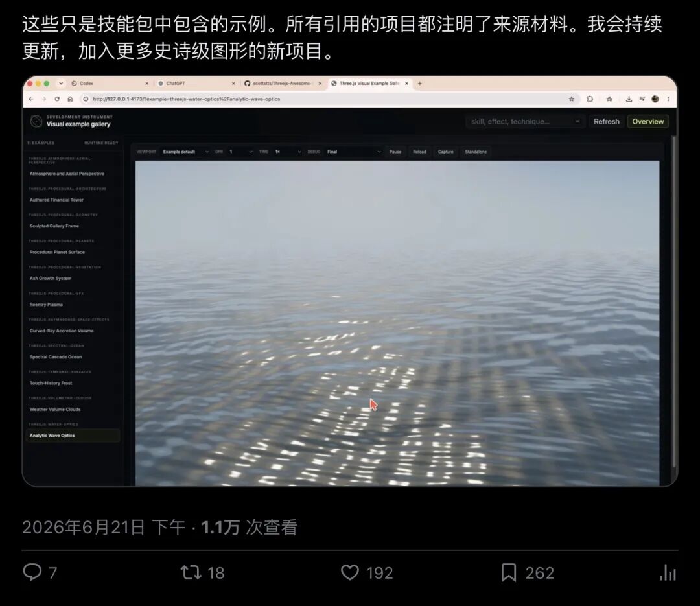Click the tweet reply comment icon
700x606 pixels.
coord(32,572)
